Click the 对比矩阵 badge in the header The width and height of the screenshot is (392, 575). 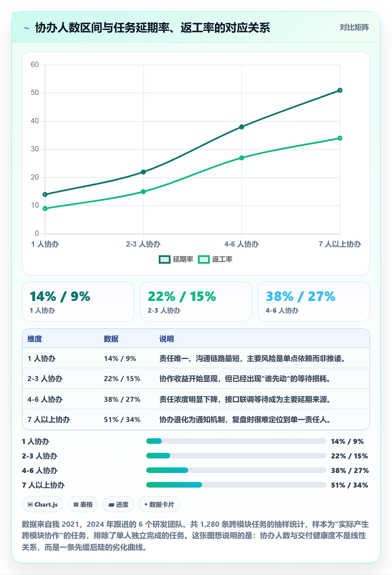pos(354,27)
